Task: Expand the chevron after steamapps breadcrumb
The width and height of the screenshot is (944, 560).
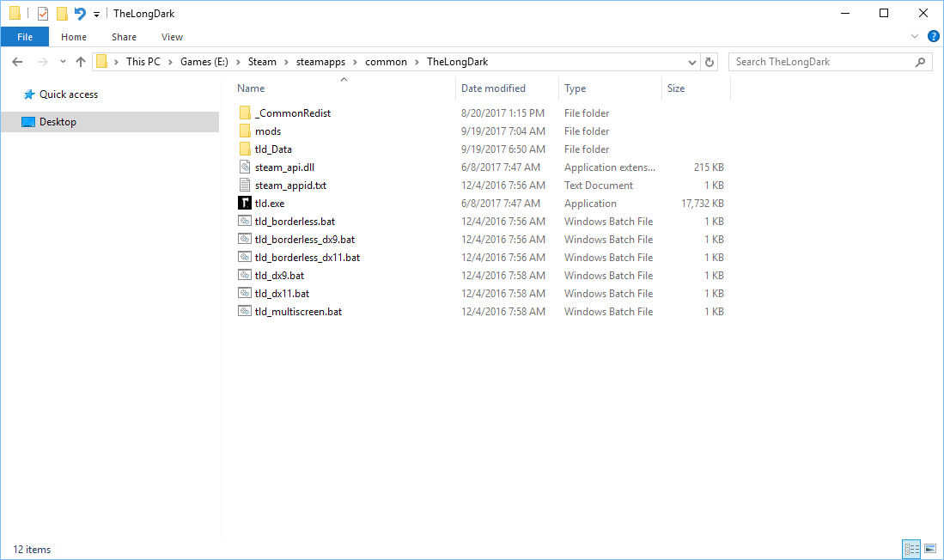Action: click(x=356, y=62)
